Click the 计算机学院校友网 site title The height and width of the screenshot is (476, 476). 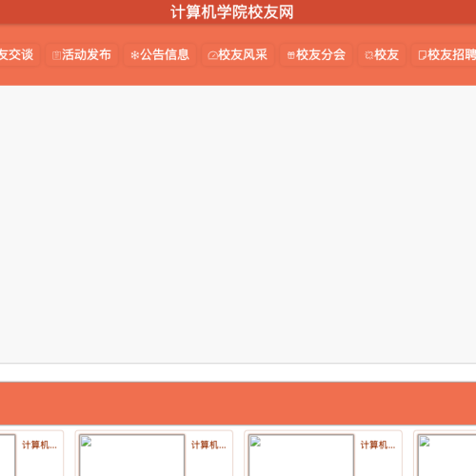click(232, 12)
